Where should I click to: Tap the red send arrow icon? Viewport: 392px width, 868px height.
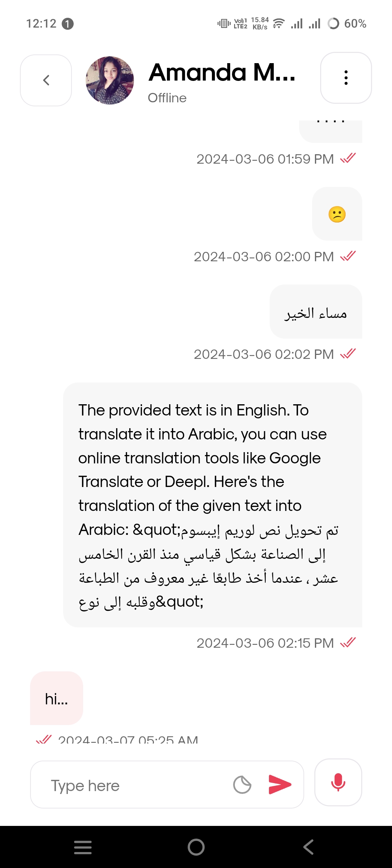[279, 784]
